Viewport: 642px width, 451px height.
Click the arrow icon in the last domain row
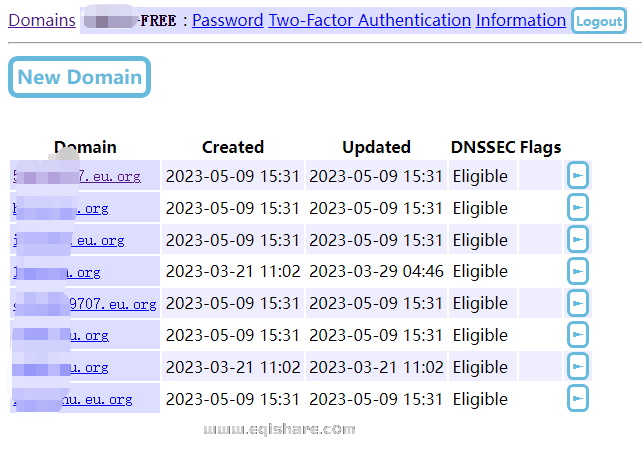pos(577,399)
